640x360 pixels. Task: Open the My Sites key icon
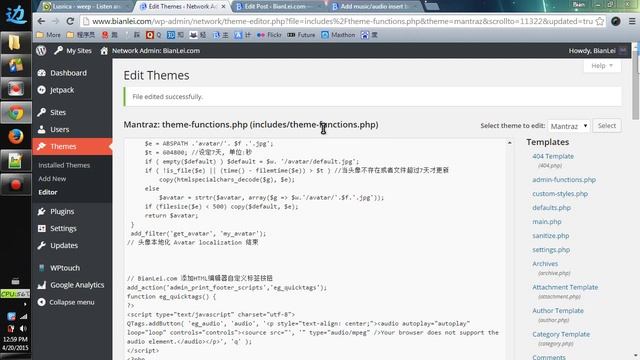tap(58, 51)
